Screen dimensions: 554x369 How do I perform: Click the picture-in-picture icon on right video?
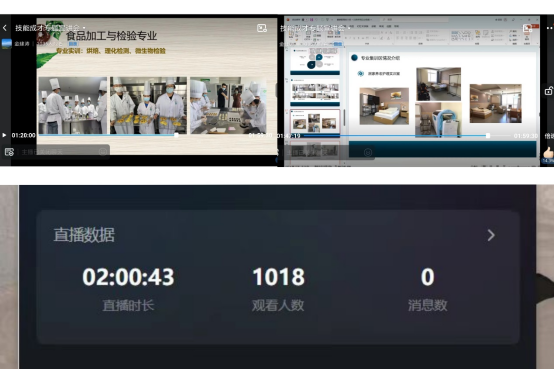coord(527,28)
